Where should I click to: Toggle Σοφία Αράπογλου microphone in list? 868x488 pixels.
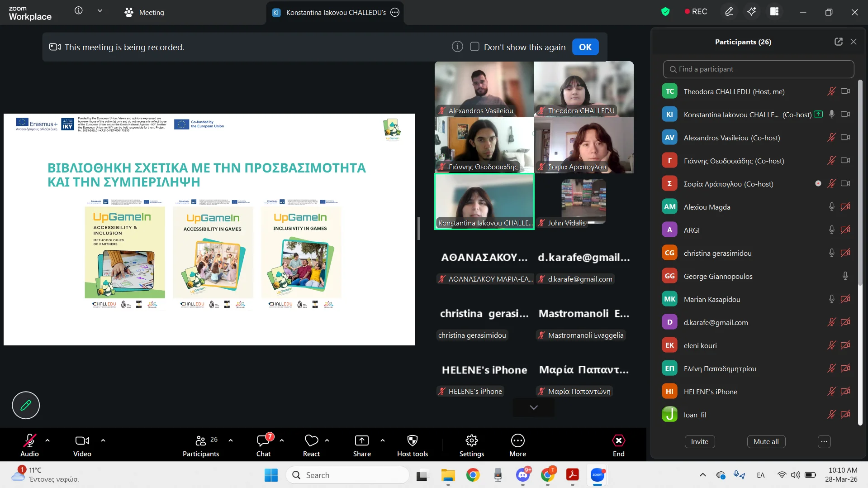coord(831,184)
